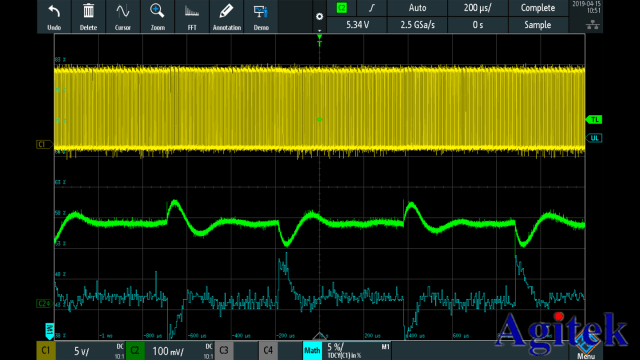Open the Demo tool

coord(261,16)
